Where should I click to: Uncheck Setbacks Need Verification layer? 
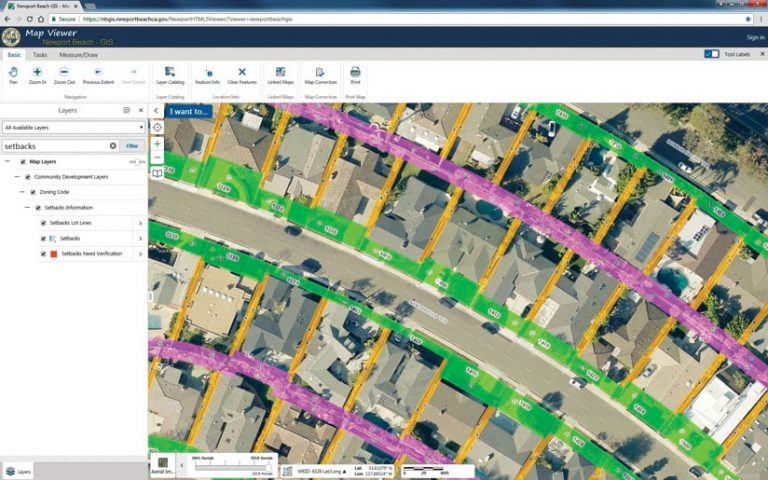43,254
